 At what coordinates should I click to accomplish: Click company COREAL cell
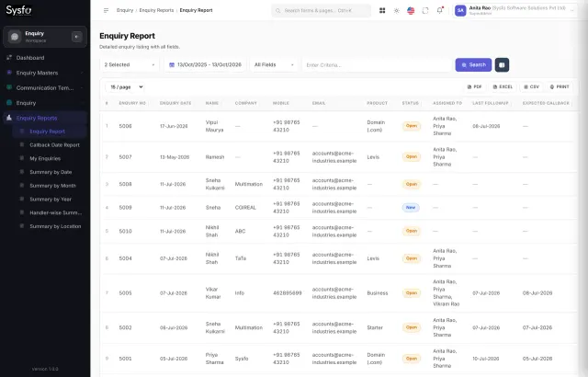click(x=245, y=208)
